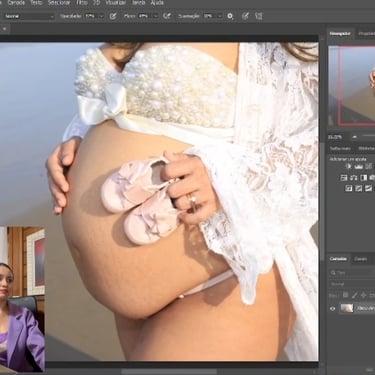Image resolution: width=375 pixels, height=375 pixels.
Task: Open the Janela menu
Action: click(x=138, y=3)
